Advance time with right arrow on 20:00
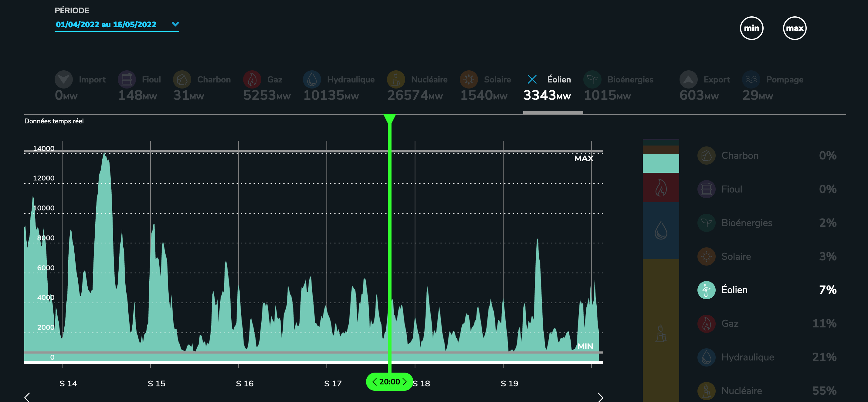 click(x=404, y=381)
